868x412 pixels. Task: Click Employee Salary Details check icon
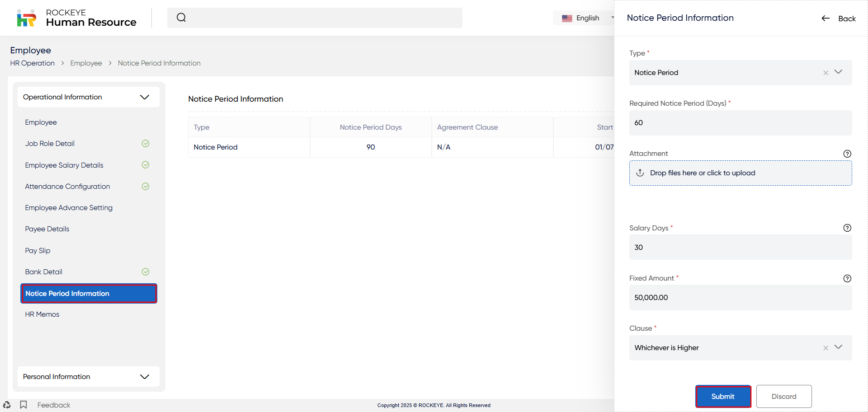(x=146, y=165)
